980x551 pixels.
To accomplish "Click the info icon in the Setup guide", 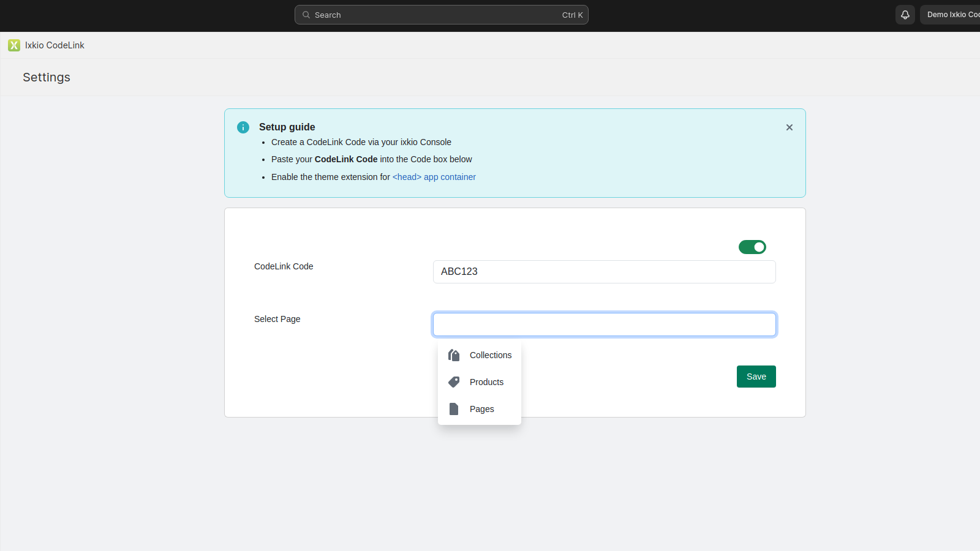I will tap(243, 127).
